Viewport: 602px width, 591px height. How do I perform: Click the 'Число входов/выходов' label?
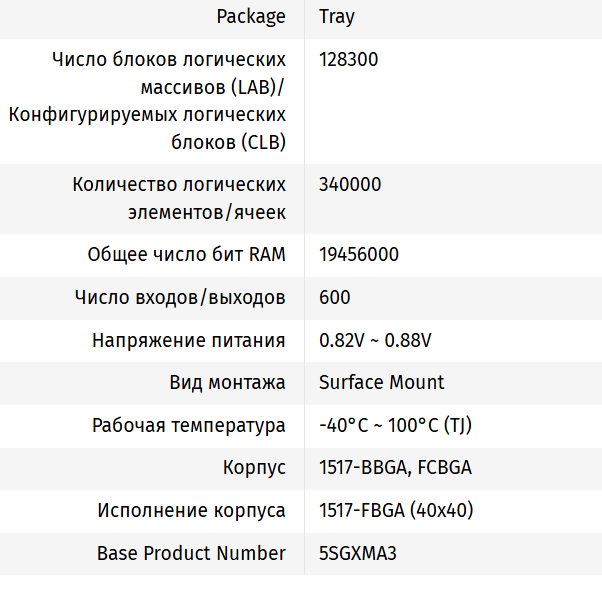point(180,298)
